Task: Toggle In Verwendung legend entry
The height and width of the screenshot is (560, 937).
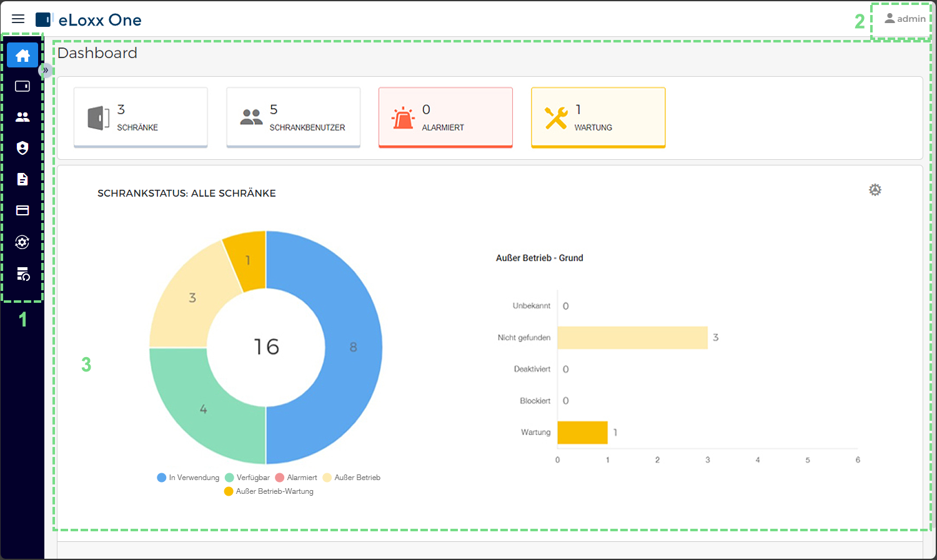Action: pyautogui.click(x=189, y=478)
